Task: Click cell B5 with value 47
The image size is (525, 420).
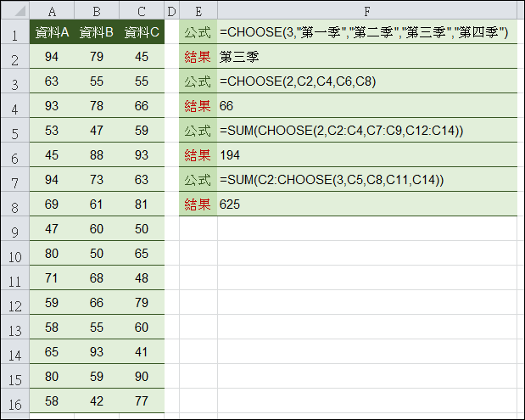Action: coord(97,130)
